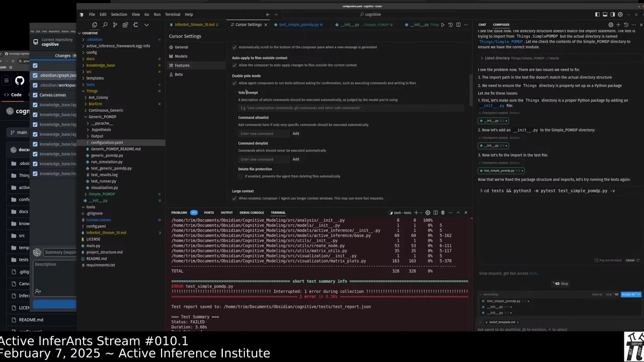Open the terminal launch profile dropdown arrow
644x362 pixels.
(x=422, y=213)
